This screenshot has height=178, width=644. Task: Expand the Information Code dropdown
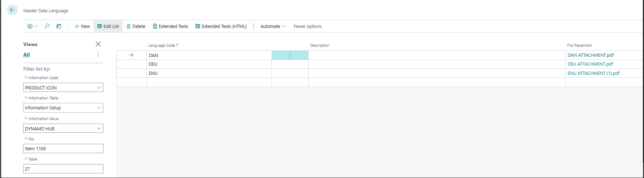(x=99, y=88)
